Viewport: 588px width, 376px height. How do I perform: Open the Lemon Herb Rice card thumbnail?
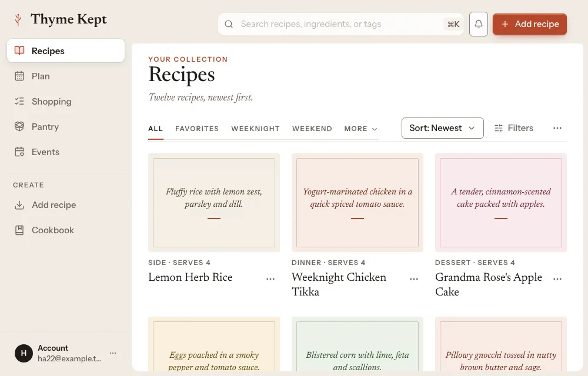click(214, 203)
